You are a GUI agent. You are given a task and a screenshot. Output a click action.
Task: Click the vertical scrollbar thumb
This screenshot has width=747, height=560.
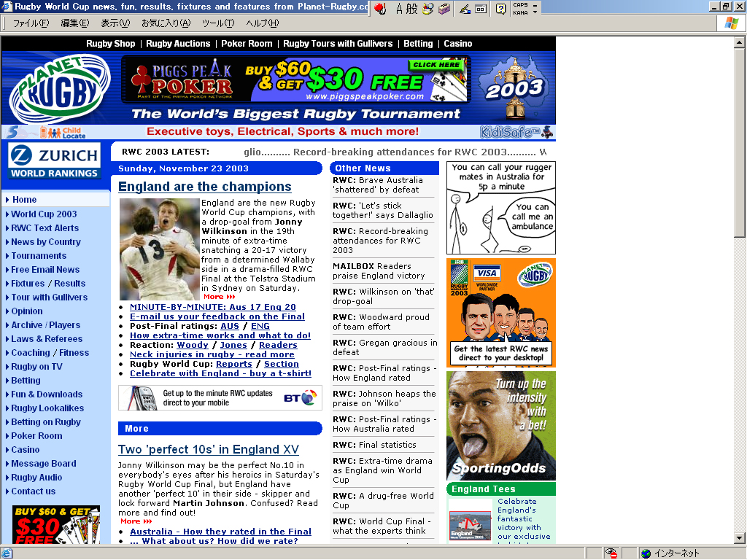coord(740,142)
